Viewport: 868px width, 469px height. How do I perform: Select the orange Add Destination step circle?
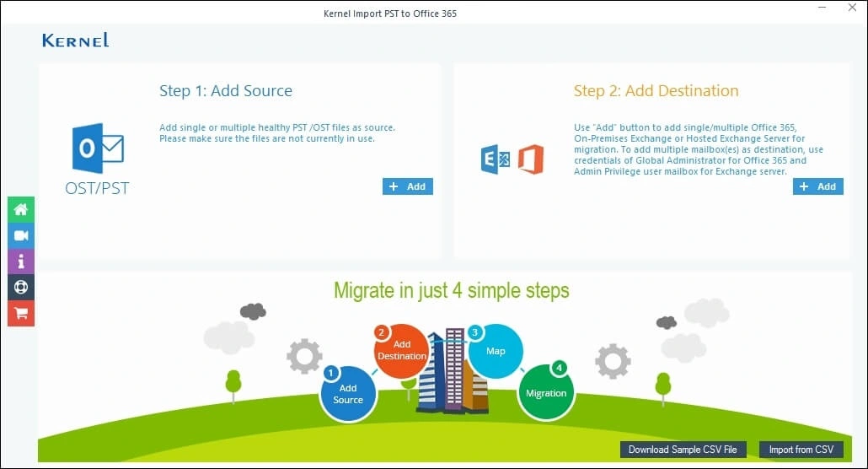402,349
